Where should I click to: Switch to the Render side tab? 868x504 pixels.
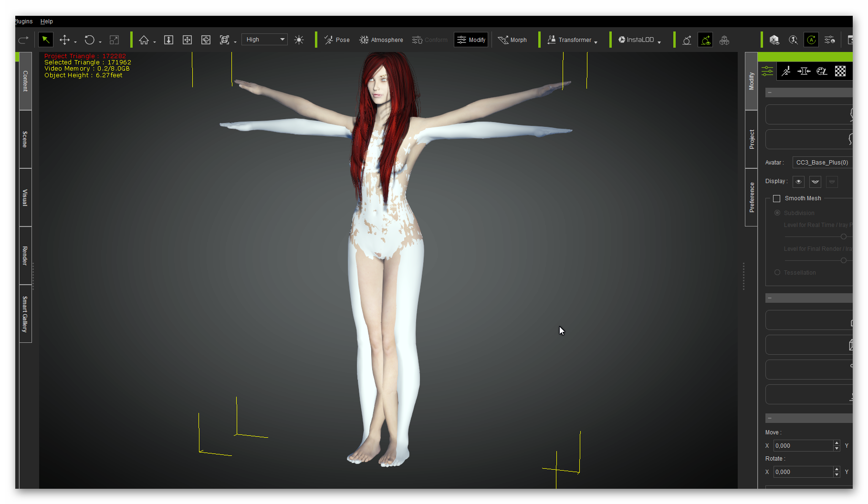pos(25,256)
